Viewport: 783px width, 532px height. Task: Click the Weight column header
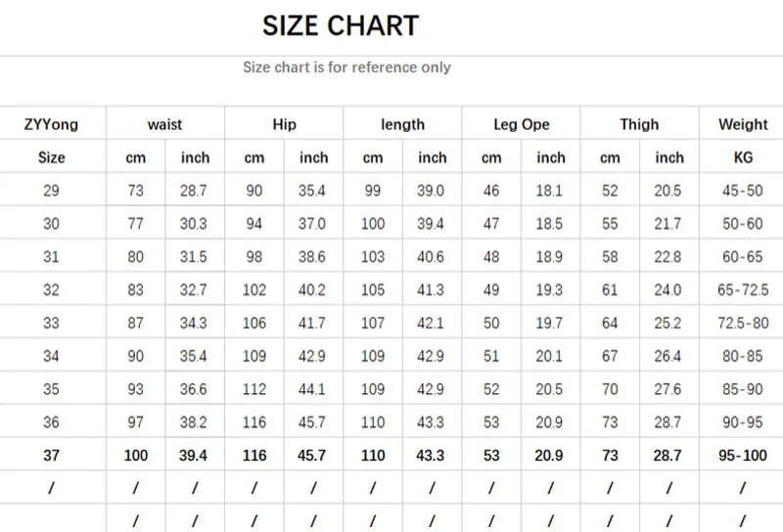(743, 124)
